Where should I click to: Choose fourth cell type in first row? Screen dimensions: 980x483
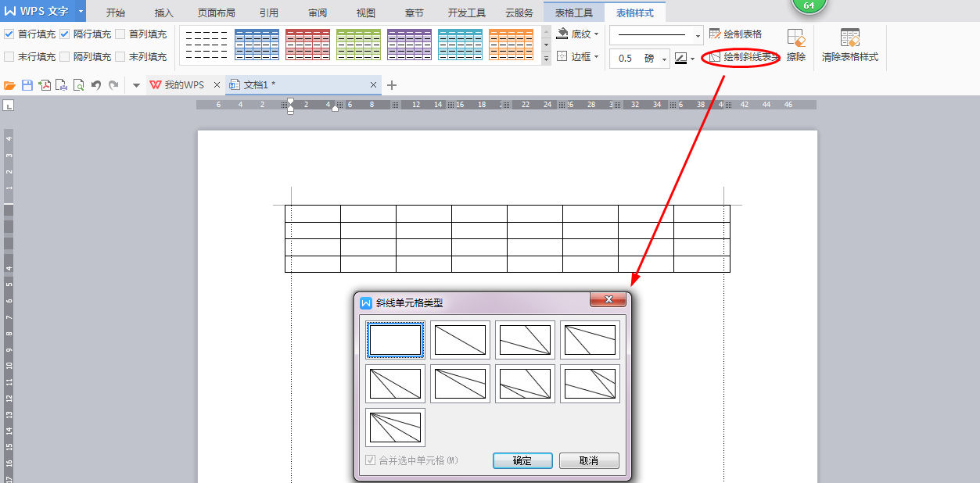(x=590, y=340)
